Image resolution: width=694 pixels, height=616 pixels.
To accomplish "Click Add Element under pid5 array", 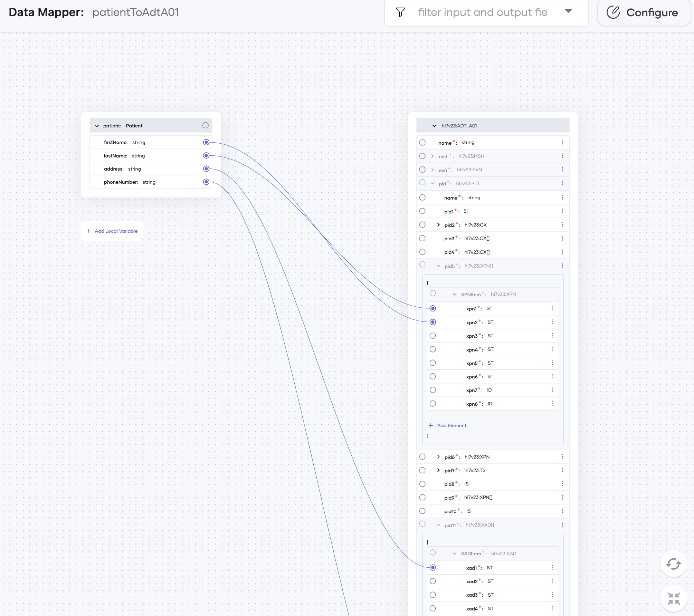I will pos(448,425).
